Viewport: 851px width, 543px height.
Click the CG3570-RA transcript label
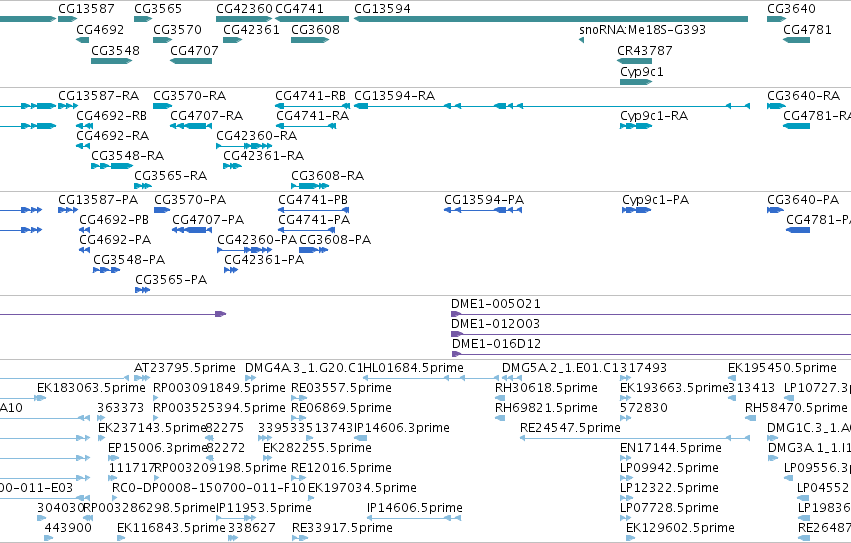(x=189, y=96)
